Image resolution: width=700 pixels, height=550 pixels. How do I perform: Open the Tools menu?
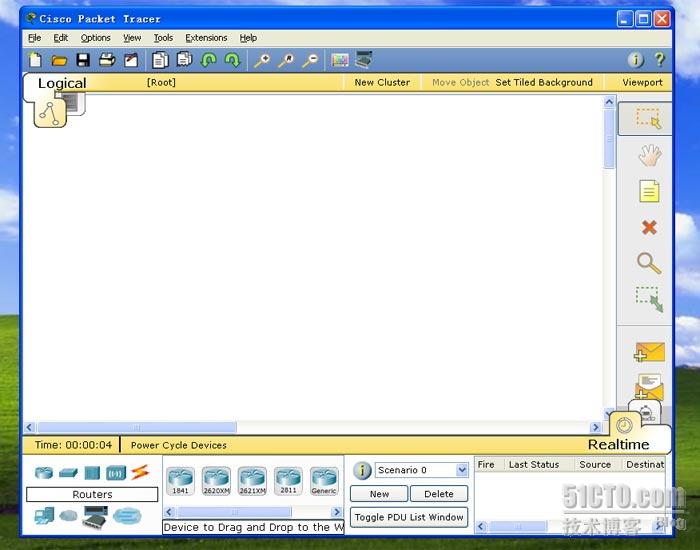pyautogui.click(x=163, y=38)
